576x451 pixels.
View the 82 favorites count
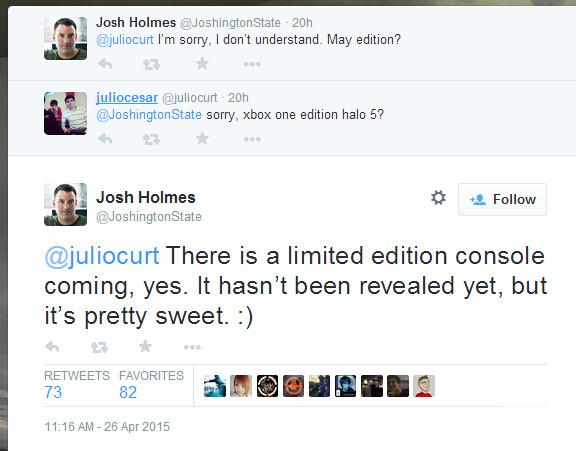tap(128, 392)
